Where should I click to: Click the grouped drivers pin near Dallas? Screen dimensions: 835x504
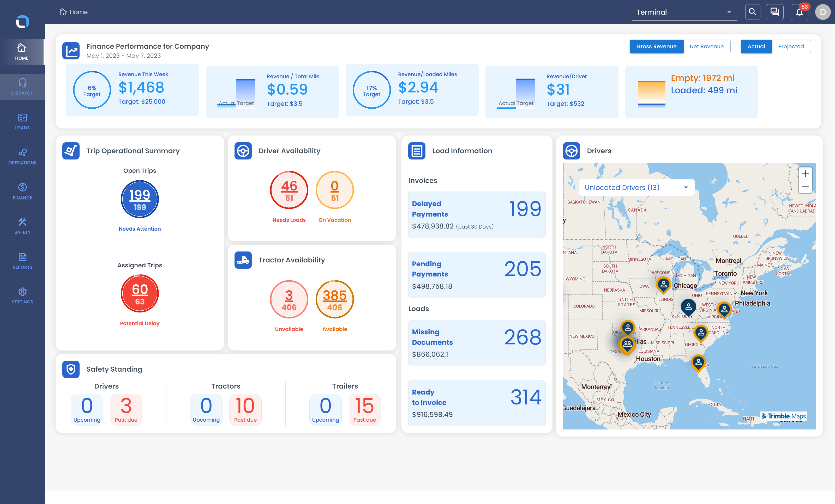(627, 345)
